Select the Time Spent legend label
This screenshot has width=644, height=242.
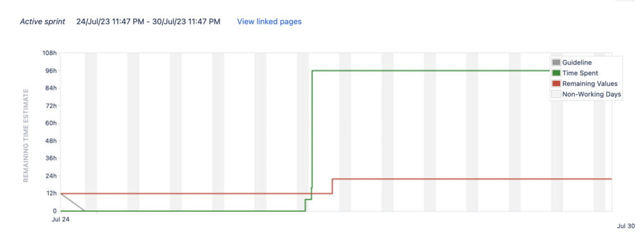[580, 73]
